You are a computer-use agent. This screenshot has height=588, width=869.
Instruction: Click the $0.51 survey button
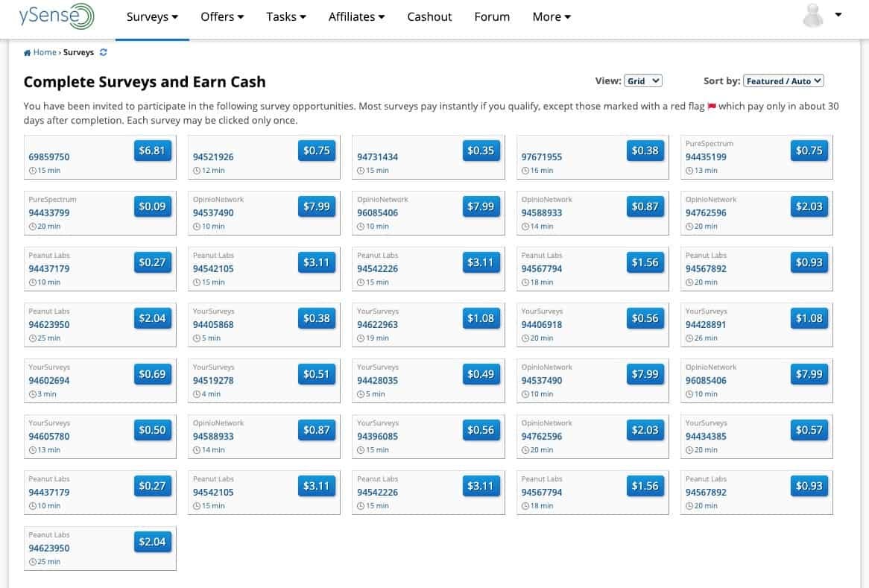317,375
